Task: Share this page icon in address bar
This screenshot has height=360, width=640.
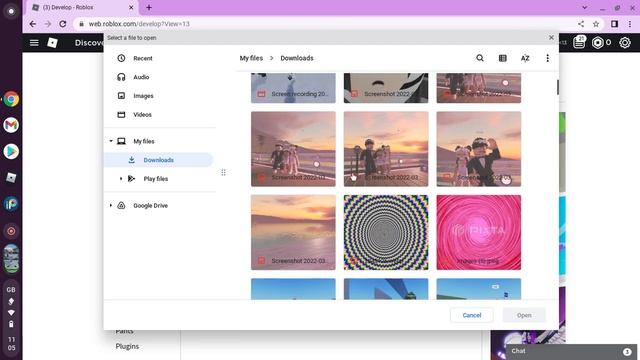Action: pos(581,24)
